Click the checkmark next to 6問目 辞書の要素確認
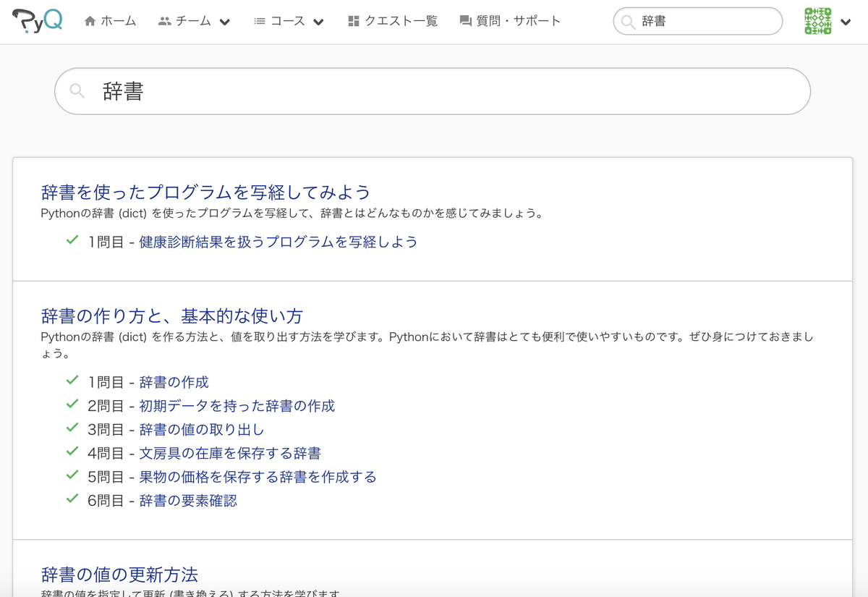 point(72,499)
